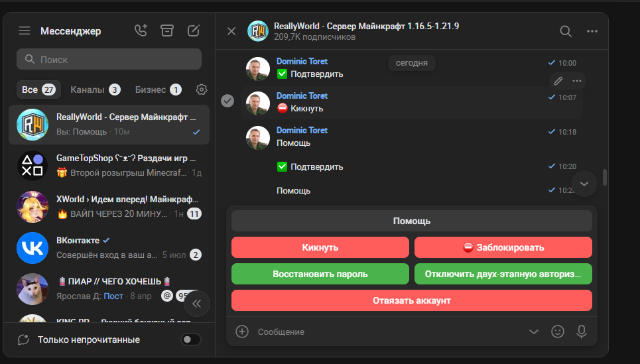Deselect the checked Кикнуть message
The height and width of the screenshot is (364, 640).
point(227,100)
